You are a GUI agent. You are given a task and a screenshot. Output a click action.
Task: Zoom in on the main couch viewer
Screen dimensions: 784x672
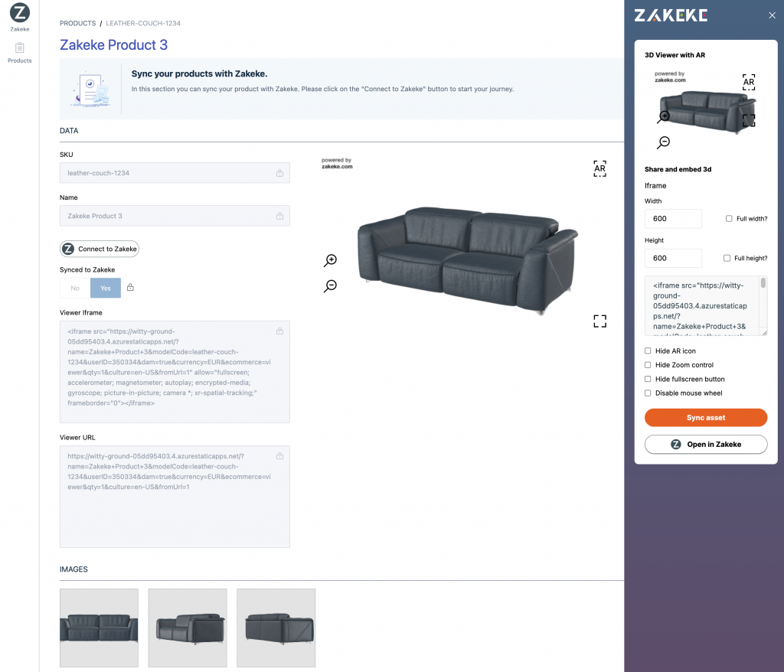(331, 260)
